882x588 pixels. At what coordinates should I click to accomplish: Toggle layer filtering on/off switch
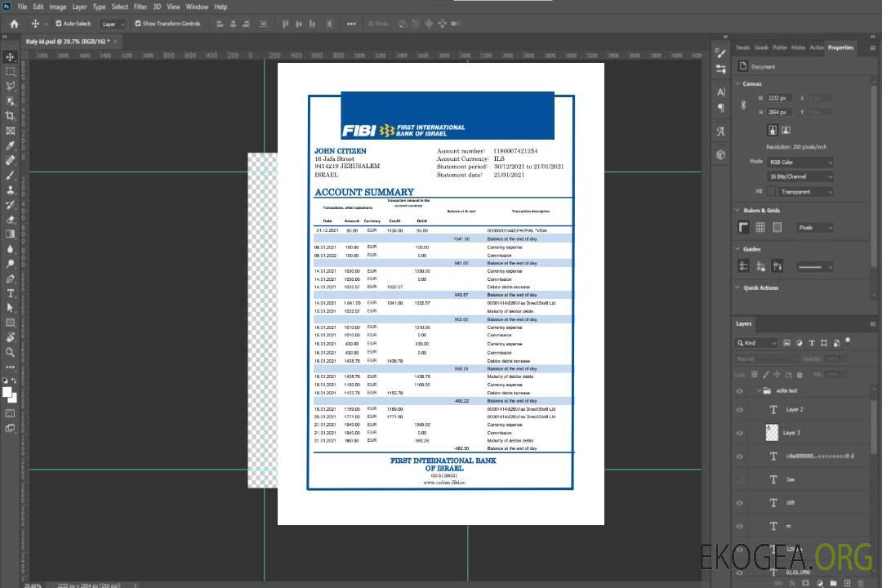pyautogui.click(x=848, y=341)
